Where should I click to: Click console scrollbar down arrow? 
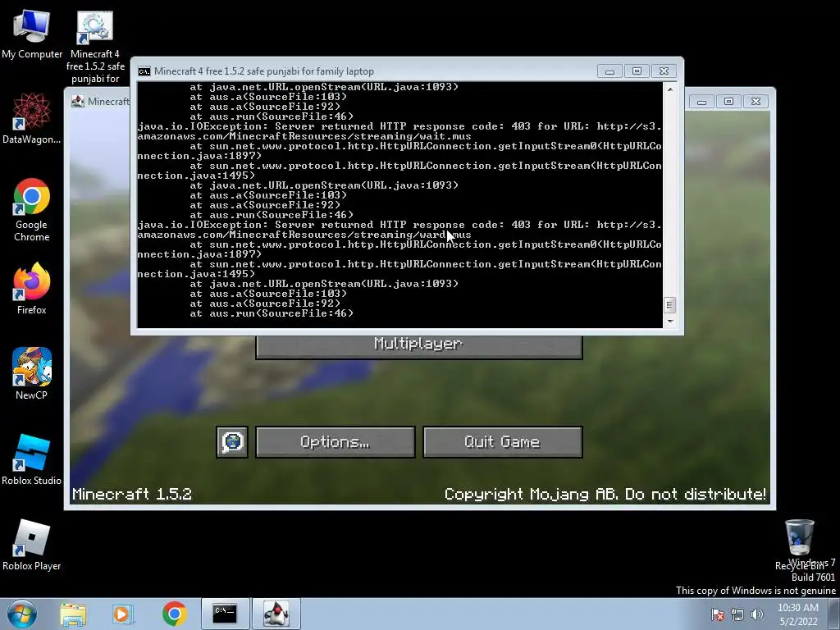tap(669, 322)
